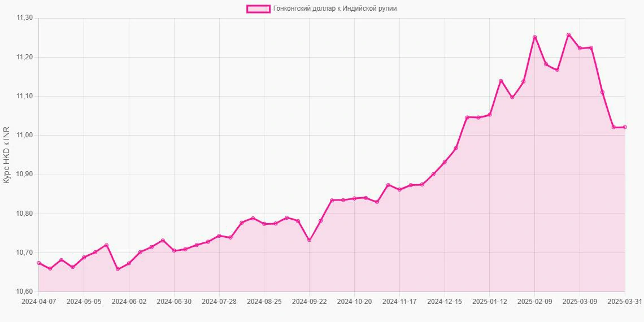Click the pink legend color box
The height and width of the screenshot is (322, 644).
point(258,8)
